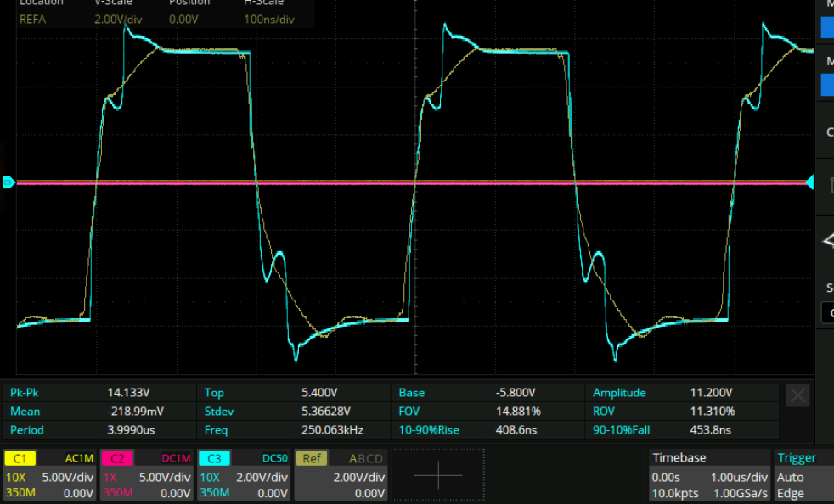Click the left-pointing arrow on right panel
The height and width of the screenshot is (504, 834).
click(828, 242)
